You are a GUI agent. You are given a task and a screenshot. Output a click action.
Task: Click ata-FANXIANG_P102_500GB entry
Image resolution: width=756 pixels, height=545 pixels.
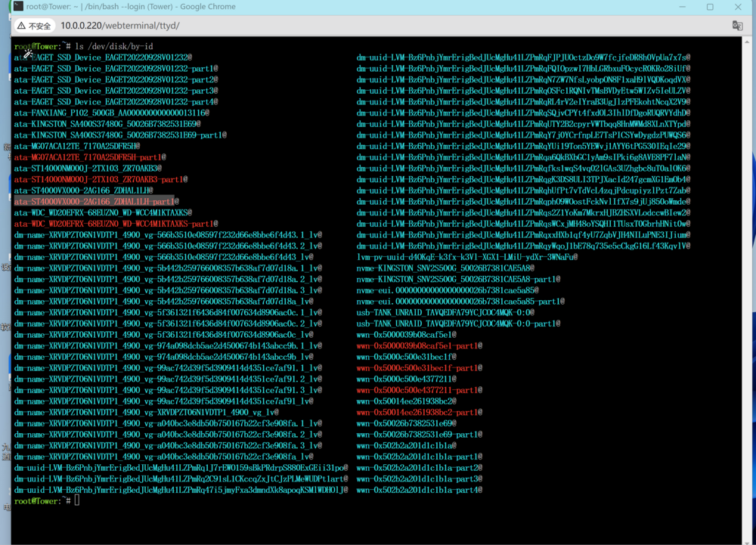coord(111,113)
